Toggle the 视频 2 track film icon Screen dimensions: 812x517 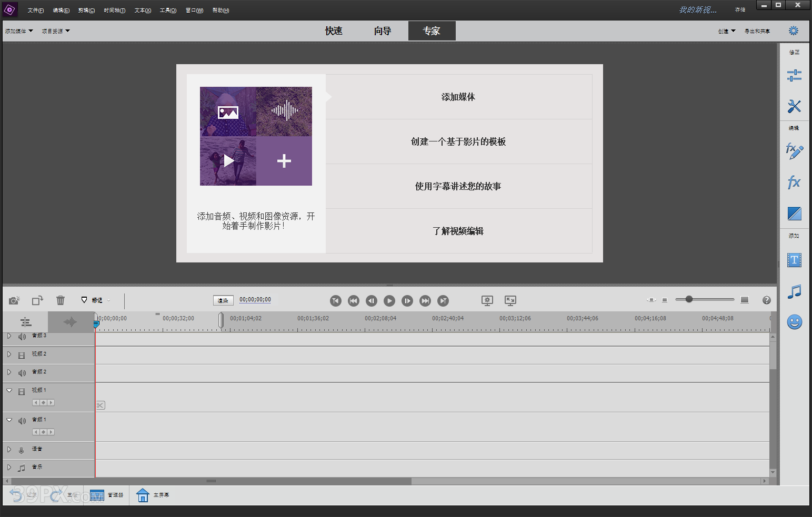point(22,355)
